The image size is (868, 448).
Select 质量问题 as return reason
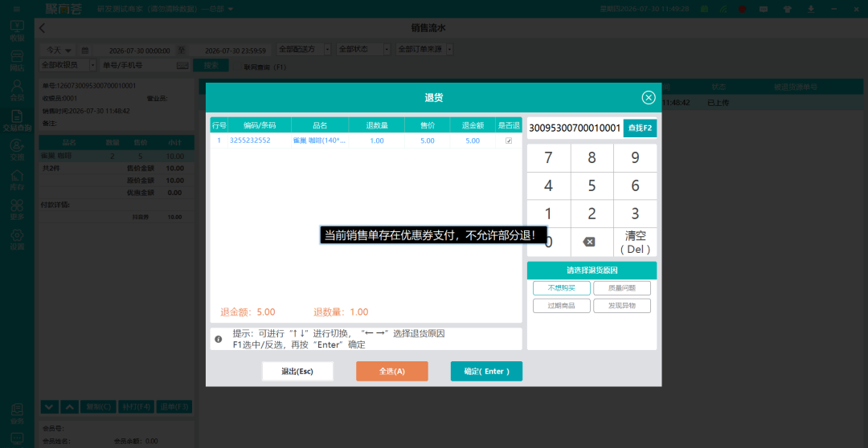(621, 288)
